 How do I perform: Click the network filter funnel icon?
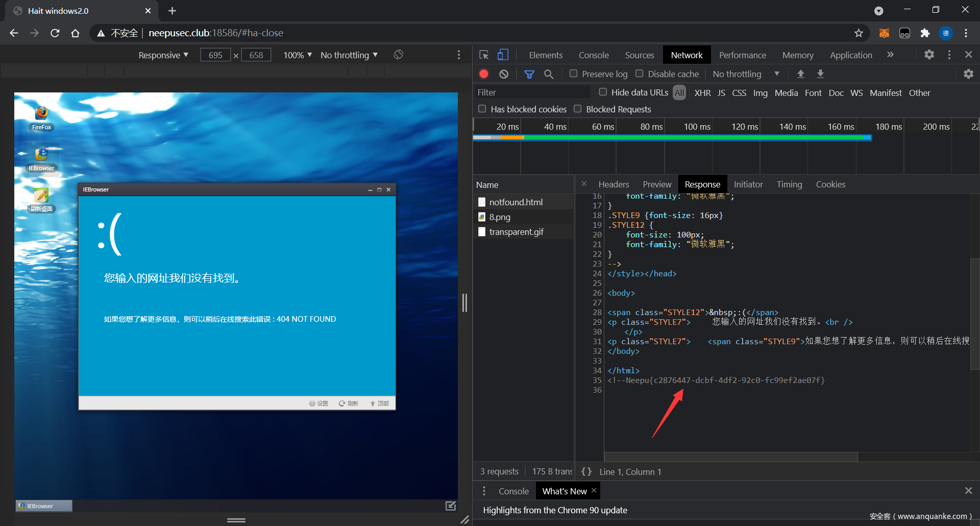529,74
